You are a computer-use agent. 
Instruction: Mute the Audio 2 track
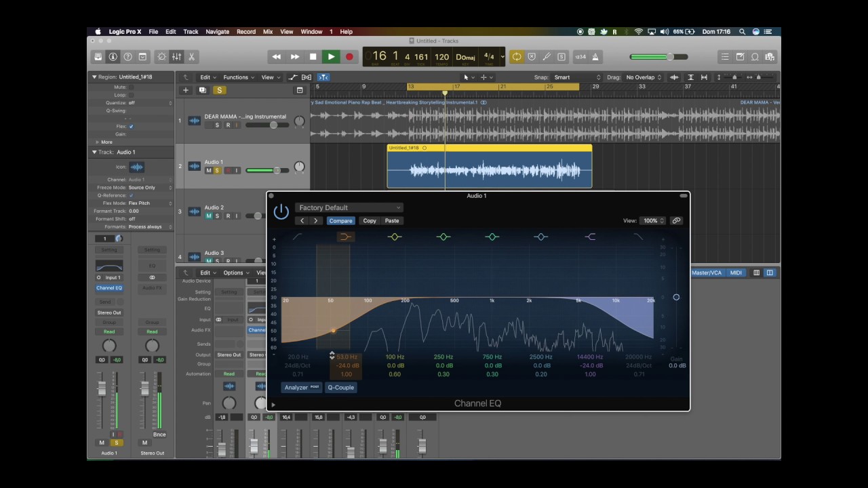209,216
